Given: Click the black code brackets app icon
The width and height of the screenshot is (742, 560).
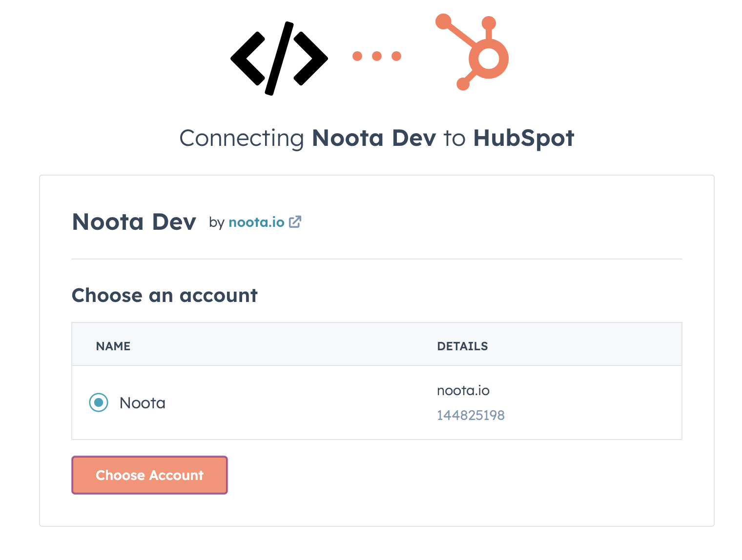Looking at the screenshot, I should (x=279, y=58).
